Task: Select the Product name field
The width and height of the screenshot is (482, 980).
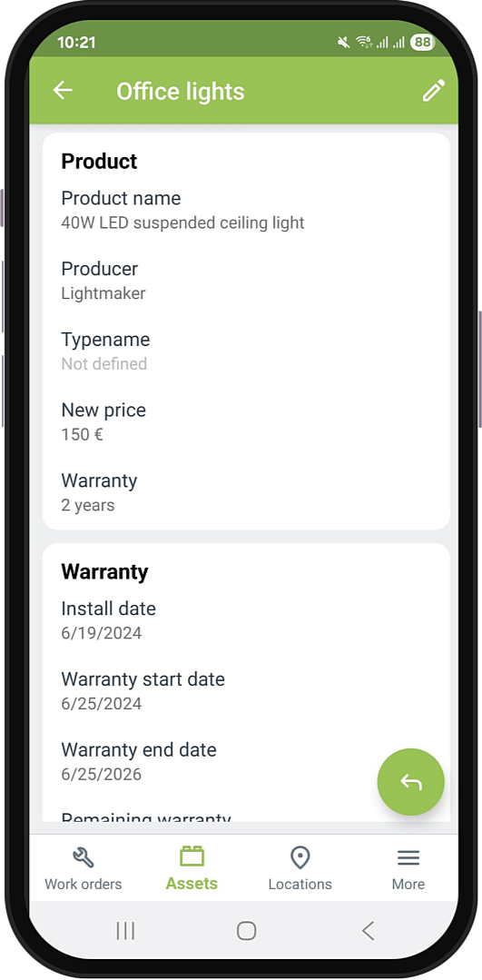Action: pos(246,210)
